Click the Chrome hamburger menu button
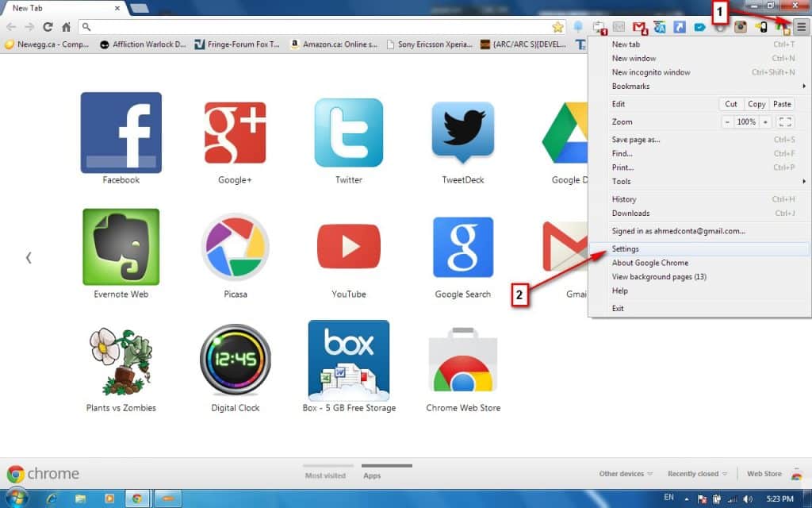Viewport: 812px width, 508px height. [x=801, y=27]
